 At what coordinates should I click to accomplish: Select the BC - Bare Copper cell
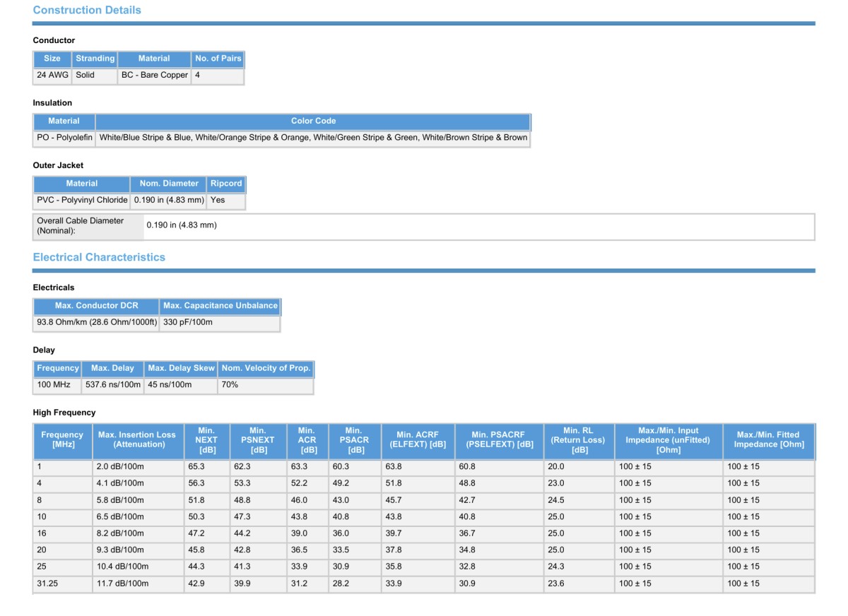[x=154, y=75]
